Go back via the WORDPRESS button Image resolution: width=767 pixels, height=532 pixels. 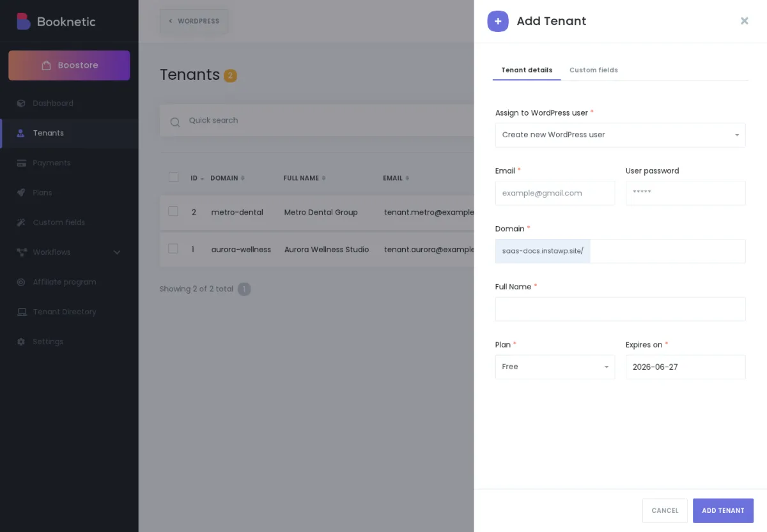(x=194, y=21)
